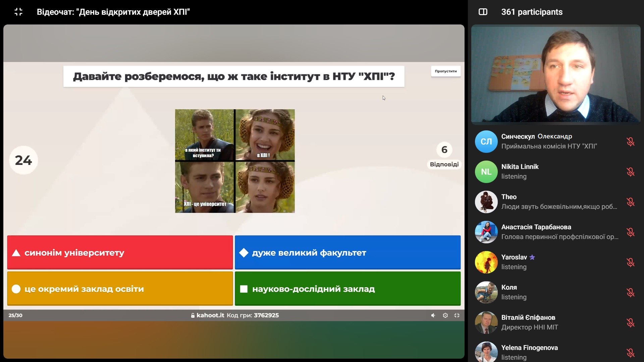This screenshot has width=644, height=362.
Task: Click the video chat title День відкритих дверей ХПІ
Action: (113, 12)
